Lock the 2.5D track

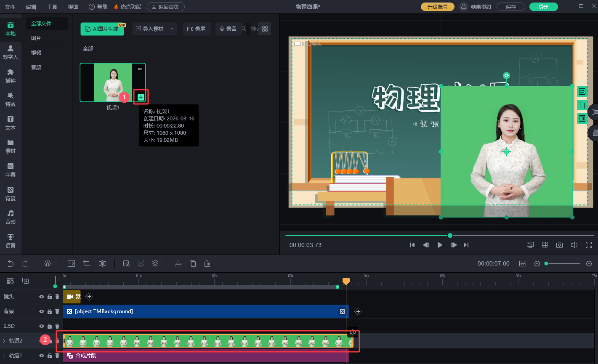click(50, 326)
